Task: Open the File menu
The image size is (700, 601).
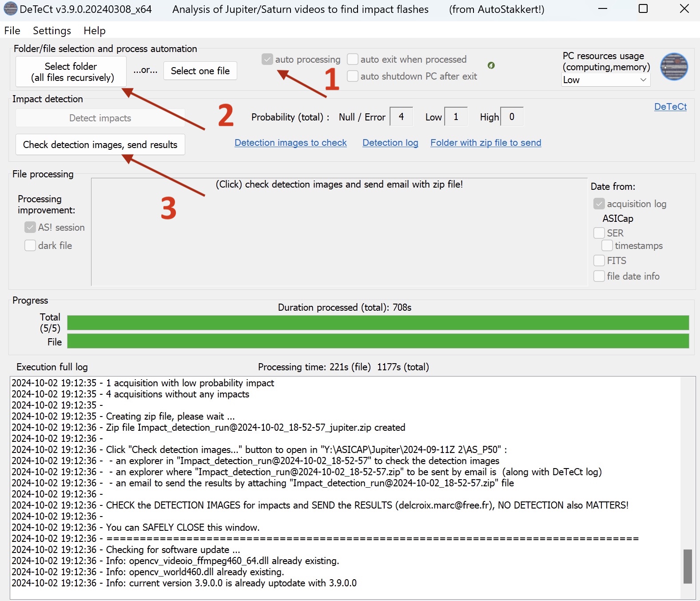Action: (x=12, y=31)
